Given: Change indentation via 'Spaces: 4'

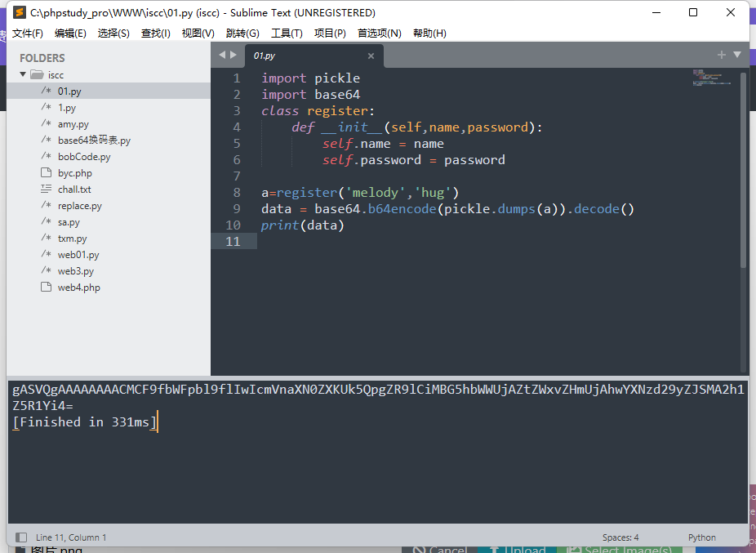Looking at the screenshot, I should click(620, 537).
